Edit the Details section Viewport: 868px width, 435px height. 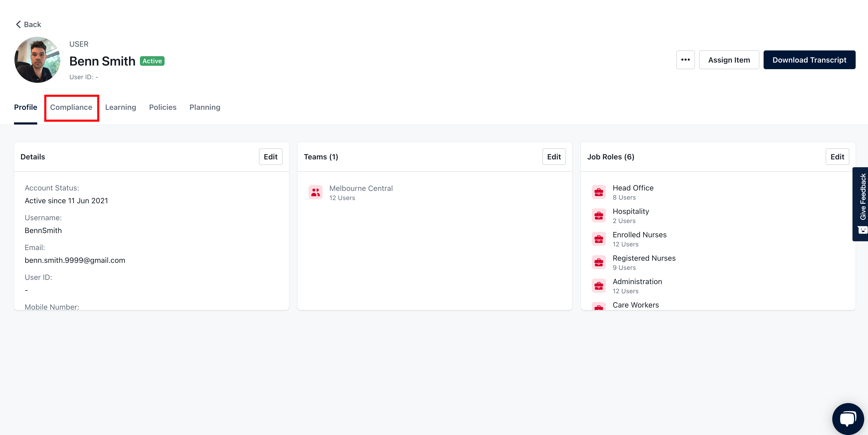(270, 157)
